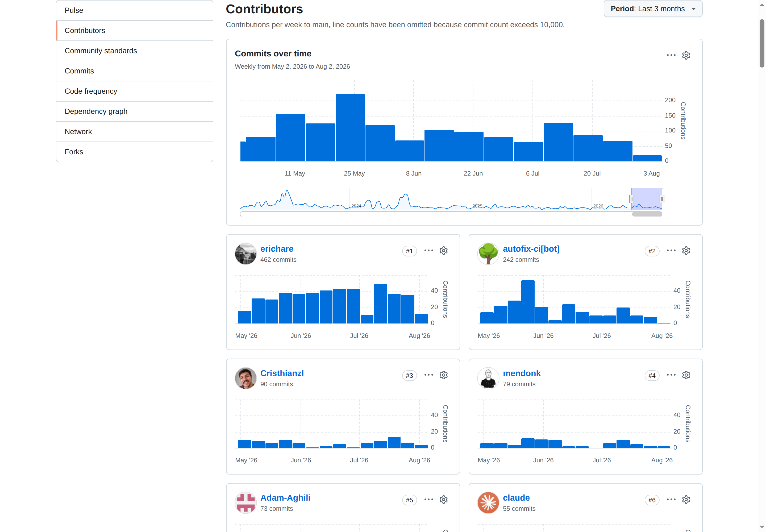Screen dimensions: 766x532
Task: Open three-dot menu on autofix-ci[bot] card
Action: 671,251
